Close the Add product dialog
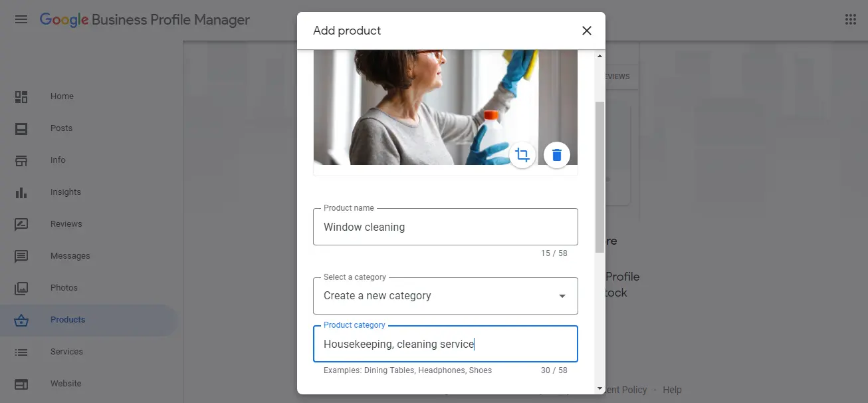 tap(586, 31)
